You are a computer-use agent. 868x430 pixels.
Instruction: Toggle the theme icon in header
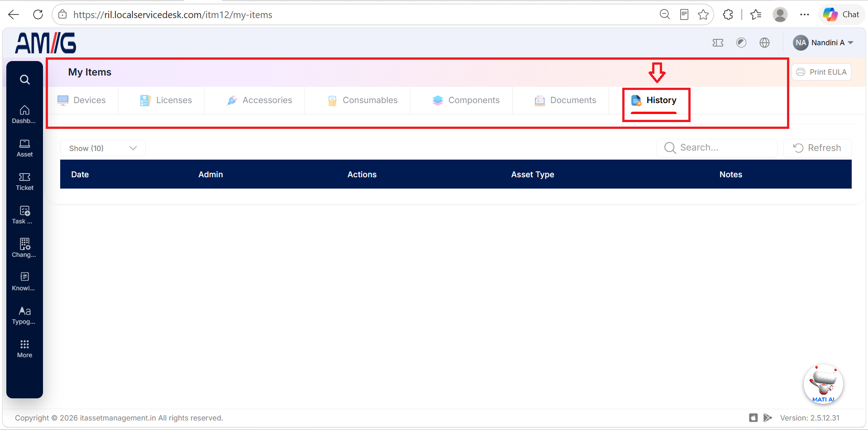[x=741, y=43]
